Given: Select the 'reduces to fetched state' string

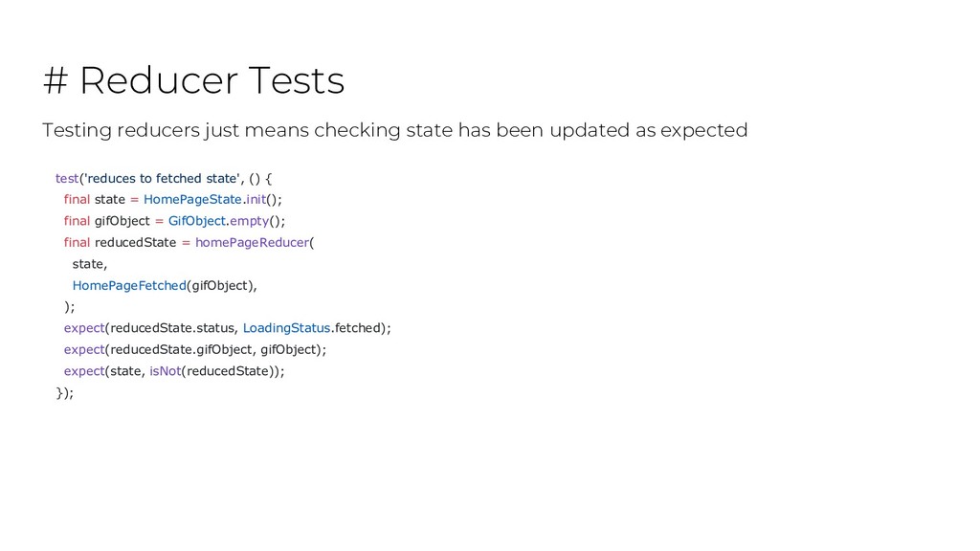Looking at the screenshot, I should click(161, 178).
